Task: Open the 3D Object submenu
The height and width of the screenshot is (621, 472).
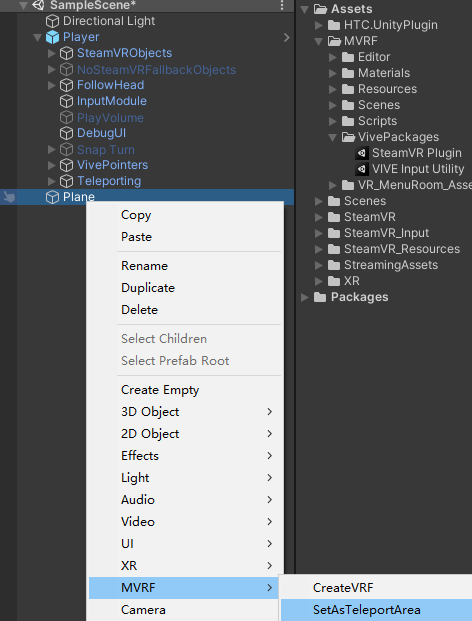Action: click(x=186, y=412)
